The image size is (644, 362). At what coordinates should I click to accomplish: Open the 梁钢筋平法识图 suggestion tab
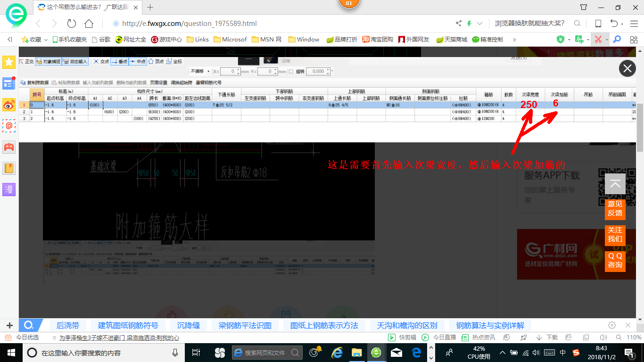coord(245,325)
